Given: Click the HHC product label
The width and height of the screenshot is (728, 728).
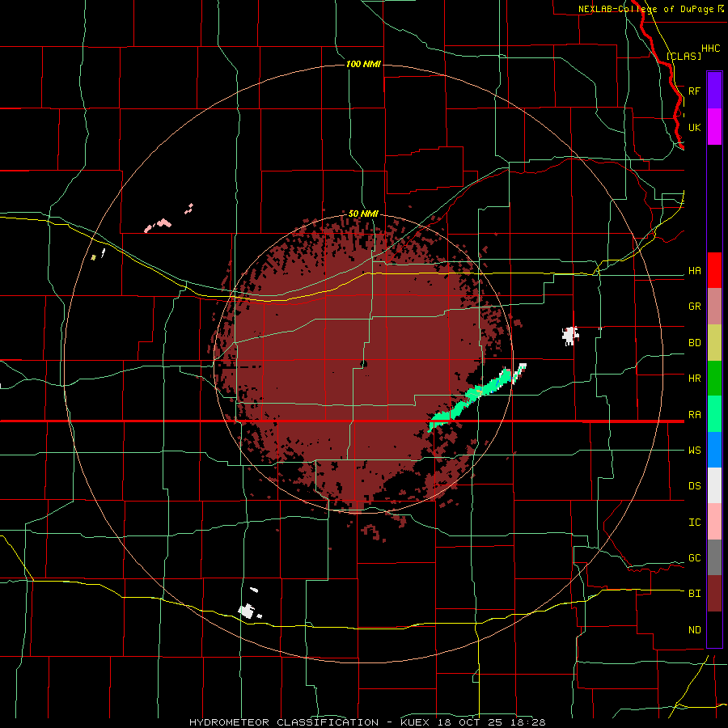Looking at the screenshot, I should coord(711,49).
